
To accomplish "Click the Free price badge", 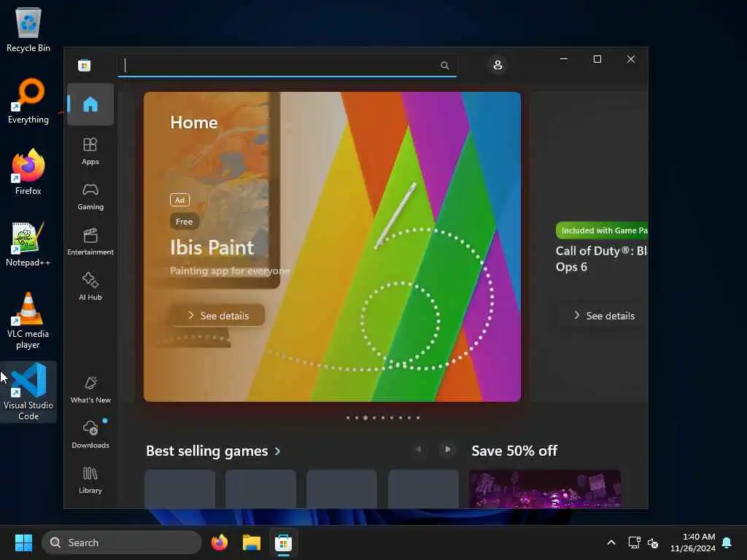I will pyautogui.click(x=185, y=222).
